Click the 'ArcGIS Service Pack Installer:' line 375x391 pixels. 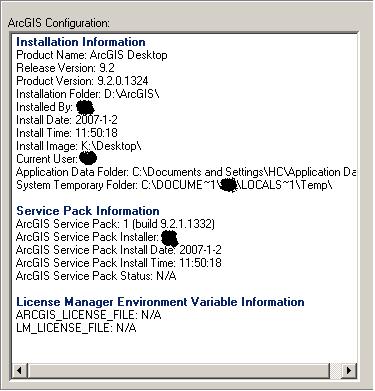[x=97, y=237]
